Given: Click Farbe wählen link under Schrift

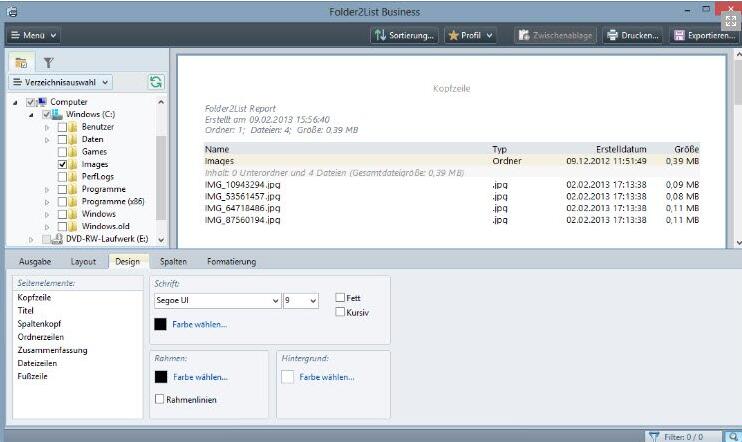Looking at the screenshot, I should coord(200,325).
